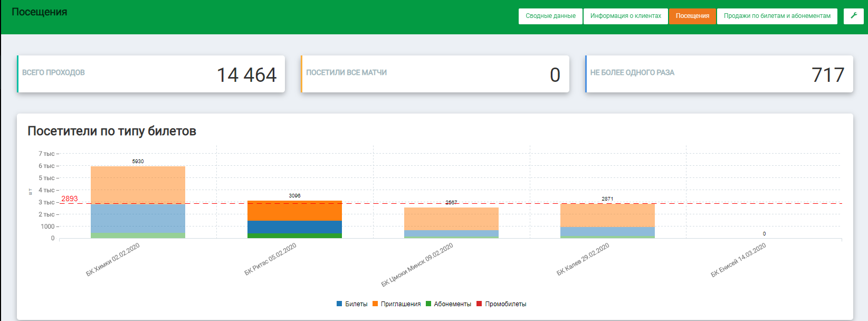Switch to the Сводные данные tab
Image resolution: width=868 pixels, height=321 pixels.
(x=550, y=16)
